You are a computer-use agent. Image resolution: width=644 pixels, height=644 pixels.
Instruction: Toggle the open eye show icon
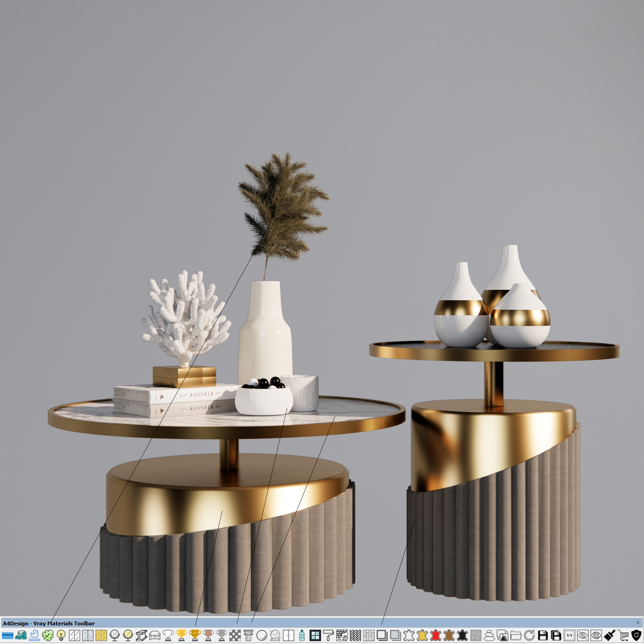(596, 635)
